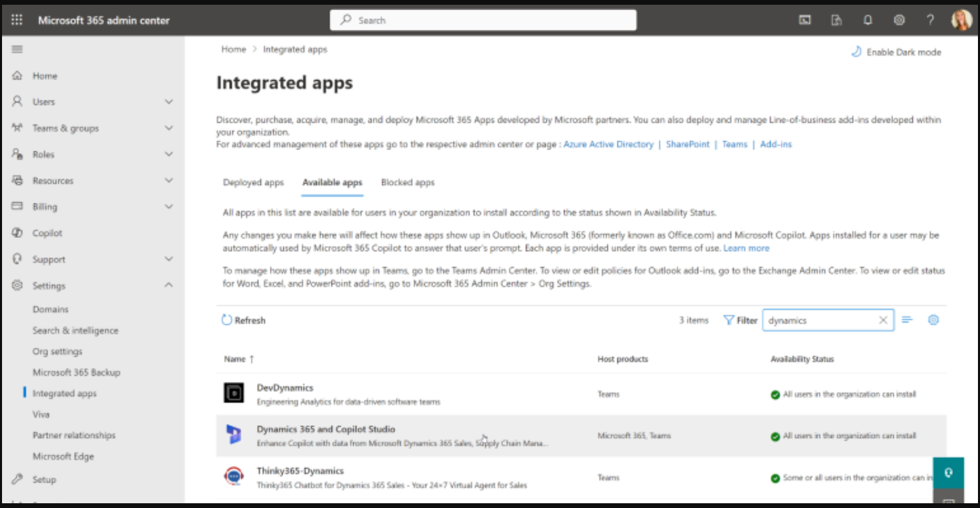Screen dimensions: 980x508
Task: Open the Teams admin link
Action: (735, 144)
